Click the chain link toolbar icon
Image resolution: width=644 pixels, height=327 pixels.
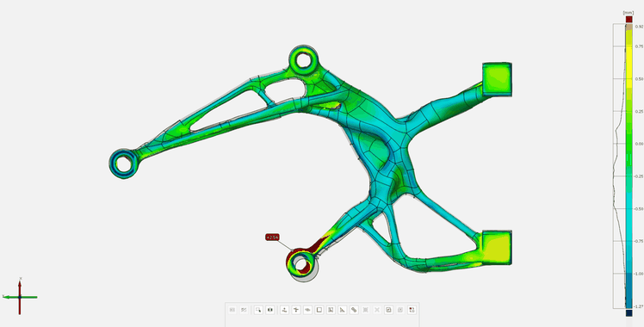coord(354,310)
